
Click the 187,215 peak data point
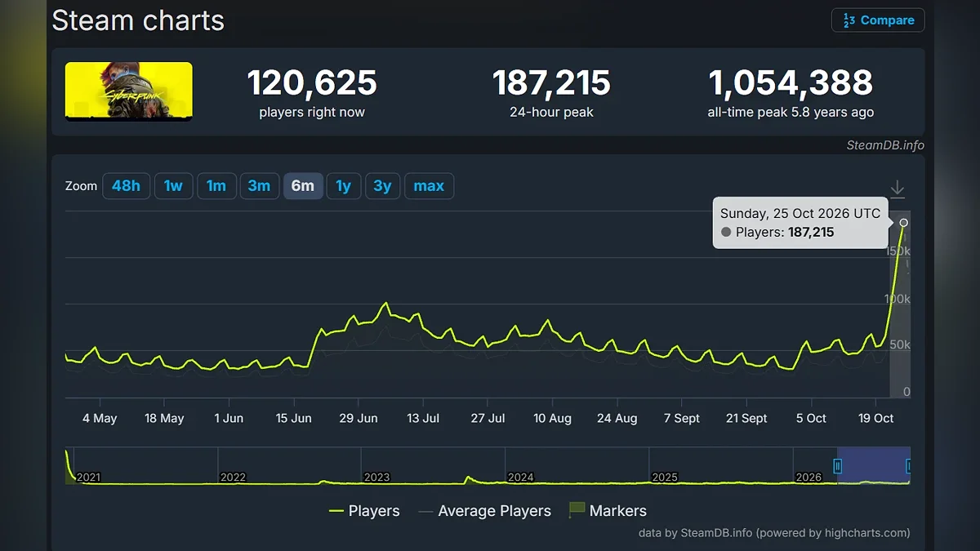[x=903, y=223]
